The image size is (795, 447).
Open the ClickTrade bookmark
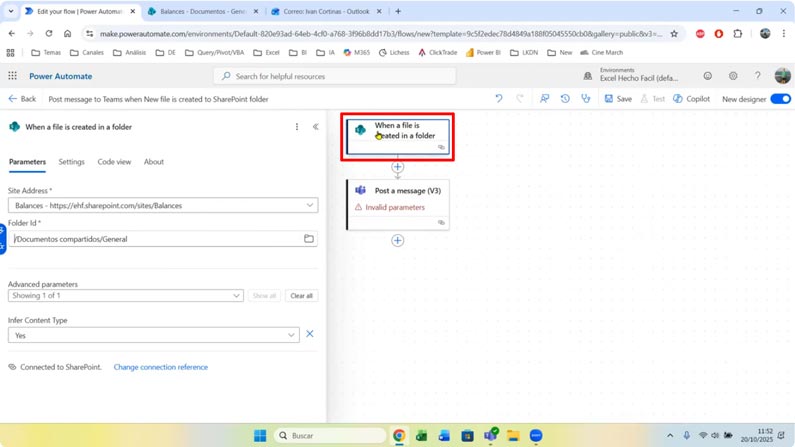(438, 52)
